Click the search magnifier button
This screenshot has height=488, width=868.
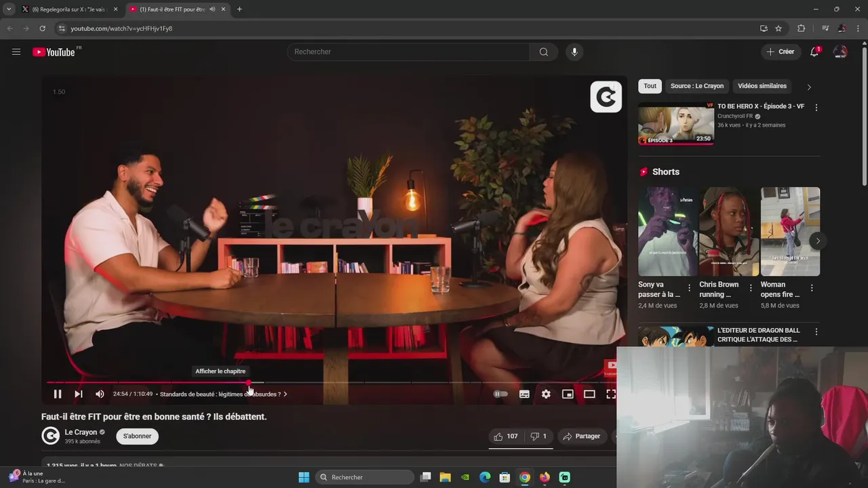544,52
